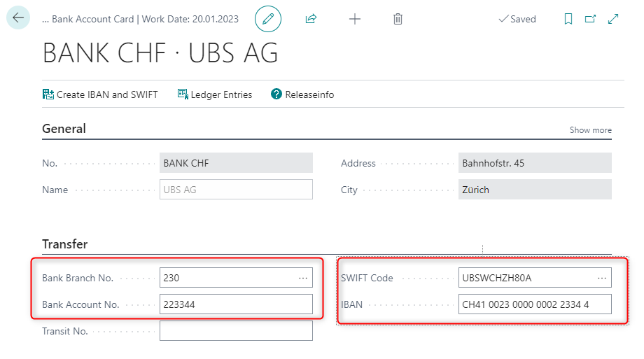Open Releaseinfo help action

(x=302, y=94)
